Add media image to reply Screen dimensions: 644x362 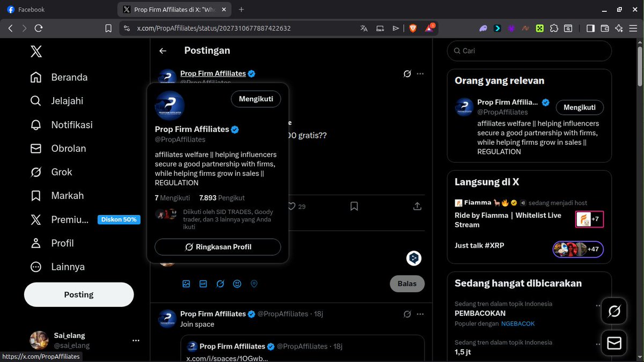point(186,284)
